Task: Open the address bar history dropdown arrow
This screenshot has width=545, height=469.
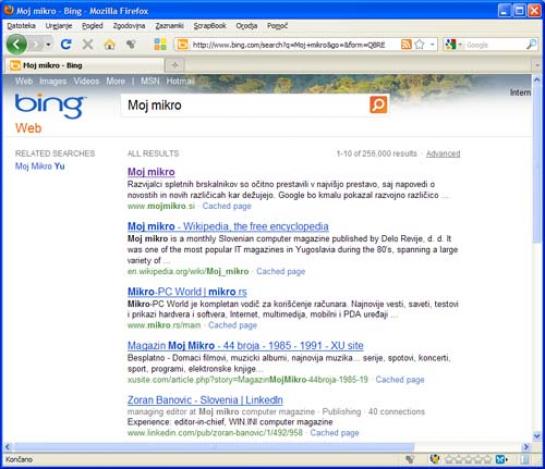Action: coord(432,45)
